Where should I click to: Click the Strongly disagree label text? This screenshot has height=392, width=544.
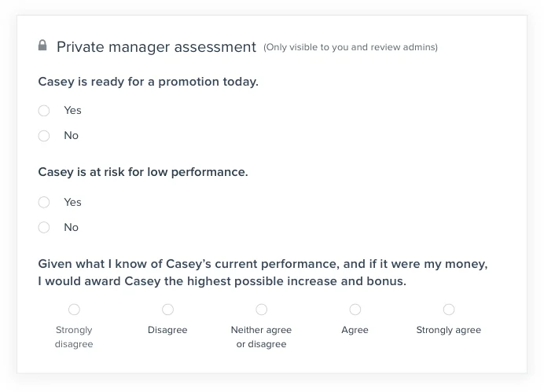coord(74,337)
